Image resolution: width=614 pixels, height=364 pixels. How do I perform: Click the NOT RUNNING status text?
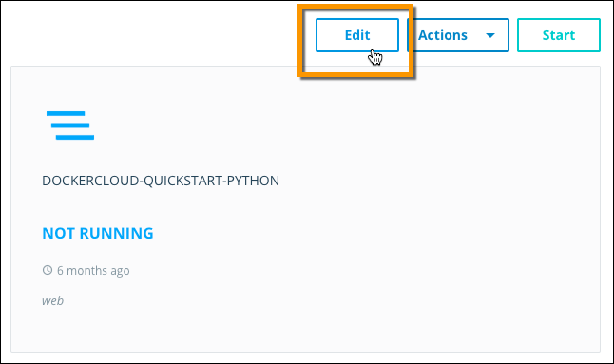pos(98,233)
